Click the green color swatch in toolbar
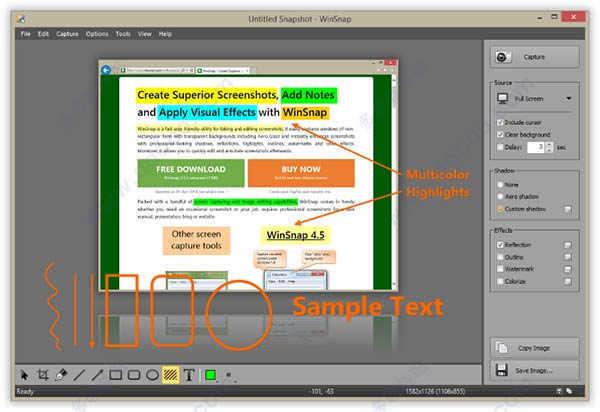The height and width of the screenshot is (412, 600). 210,375
